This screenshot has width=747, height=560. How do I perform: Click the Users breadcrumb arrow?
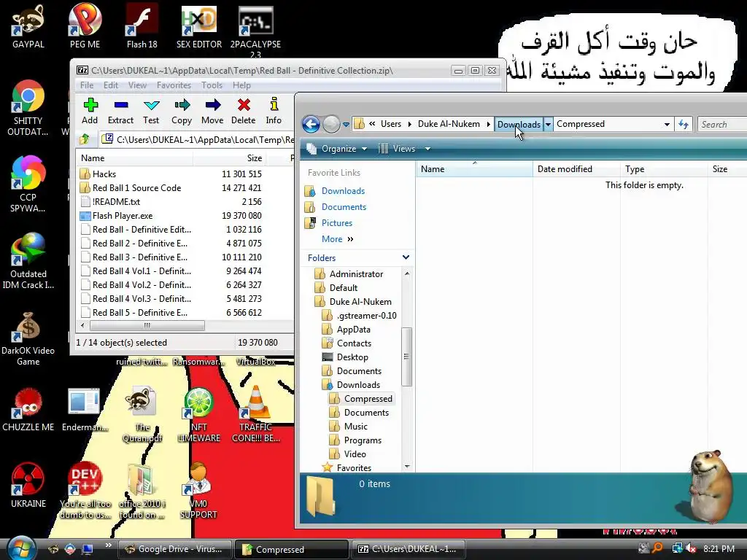click(409, 124)
